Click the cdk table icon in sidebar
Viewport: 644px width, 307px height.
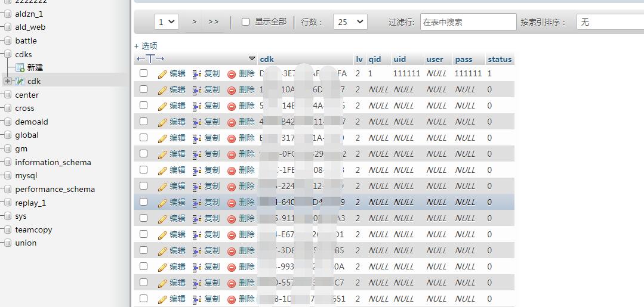click(x=20, y=81)
